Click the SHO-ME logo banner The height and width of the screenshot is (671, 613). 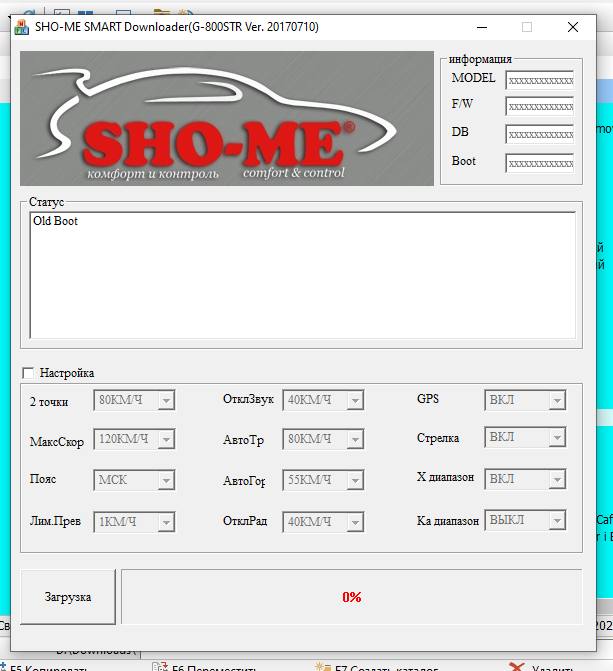pyautogui.click(x=227, y=119)
